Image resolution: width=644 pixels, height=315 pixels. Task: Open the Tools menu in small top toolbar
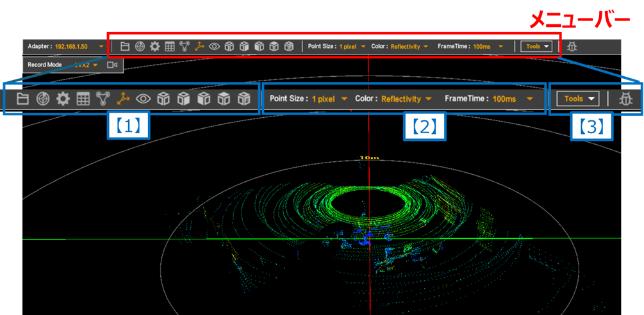(x=536, y=46)
